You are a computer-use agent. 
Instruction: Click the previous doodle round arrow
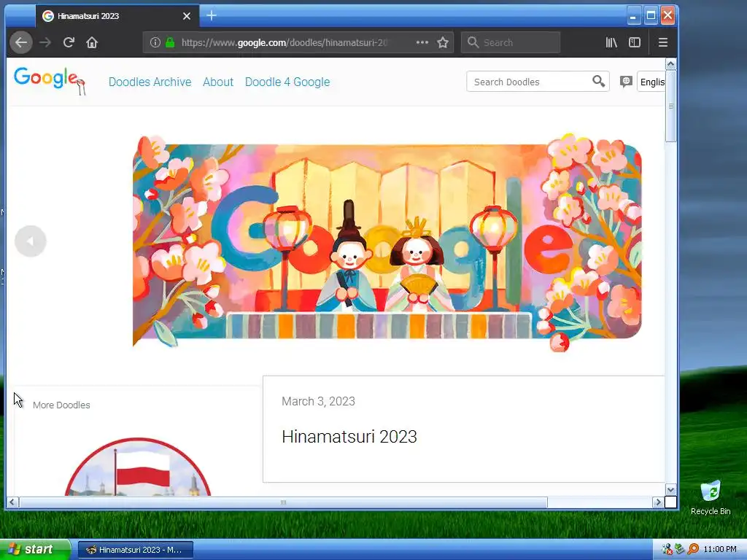pyautogui.click(x=31, y=241)
